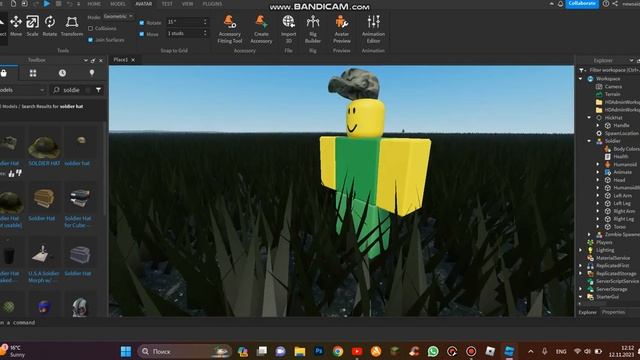Viewport: 640px width, 360px height.
Task: Select the Scale tool
Action: 33,26
